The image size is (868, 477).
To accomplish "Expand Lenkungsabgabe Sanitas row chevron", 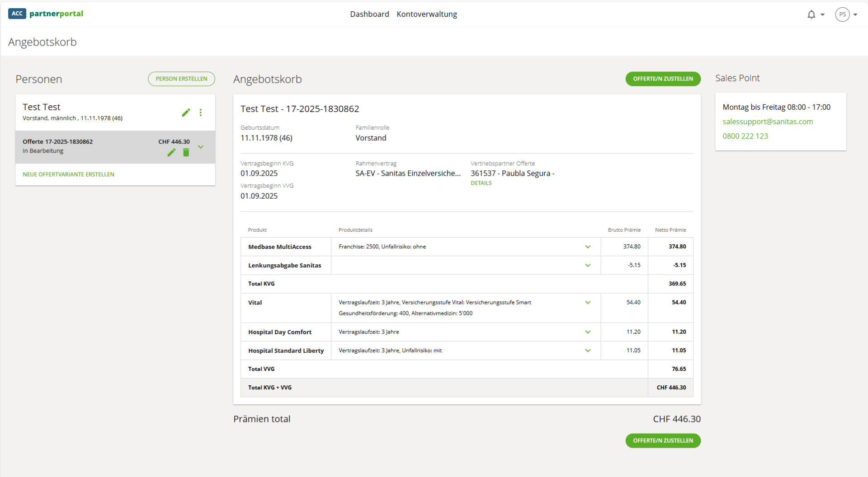I will (x=588, y=265).
